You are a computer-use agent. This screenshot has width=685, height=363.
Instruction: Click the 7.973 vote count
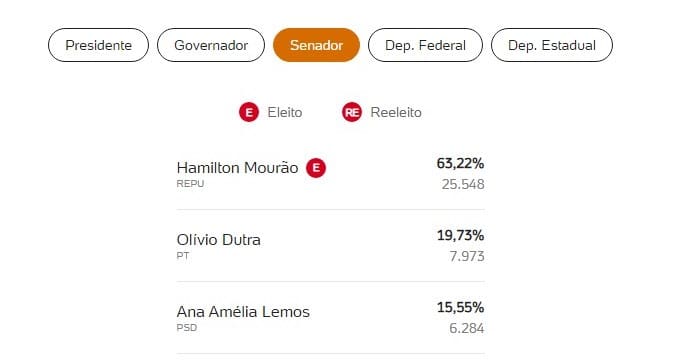(x=467, y=256)
